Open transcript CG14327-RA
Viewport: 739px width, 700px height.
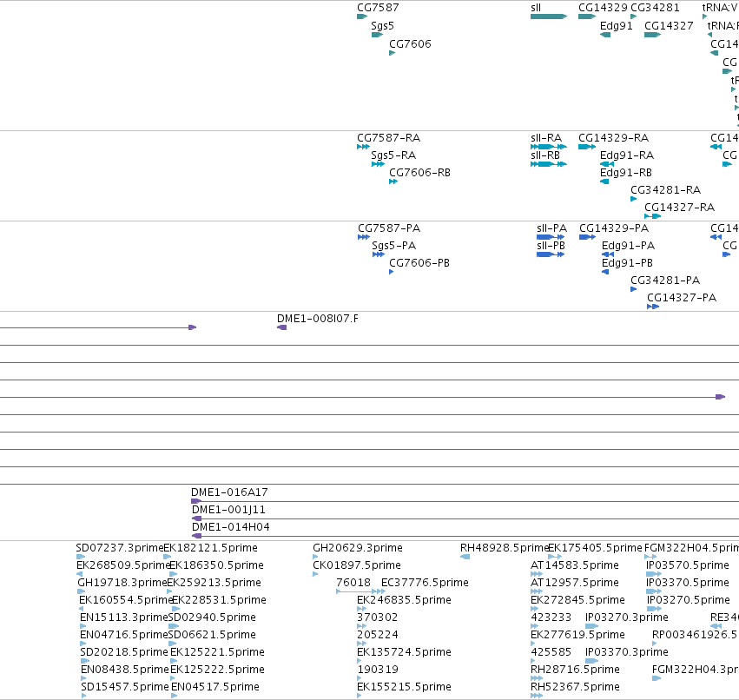click(679, 208)
